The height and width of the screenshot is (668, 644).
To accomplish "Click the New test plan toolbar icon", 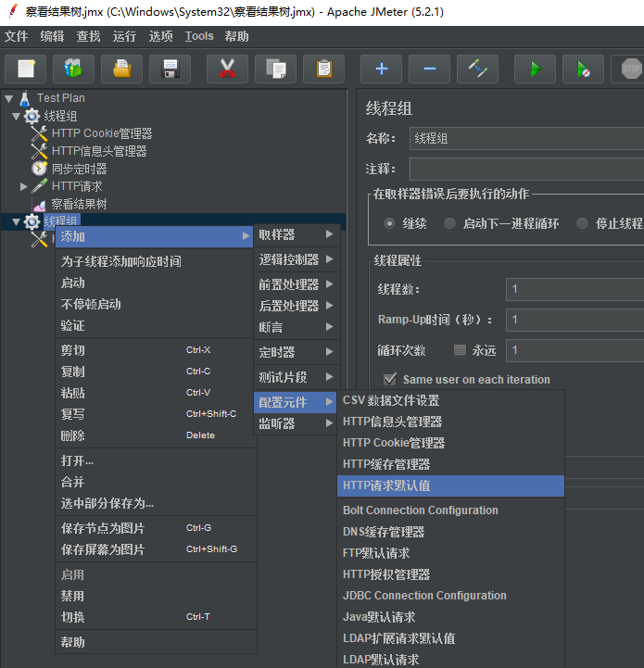I will coord(26,69).
